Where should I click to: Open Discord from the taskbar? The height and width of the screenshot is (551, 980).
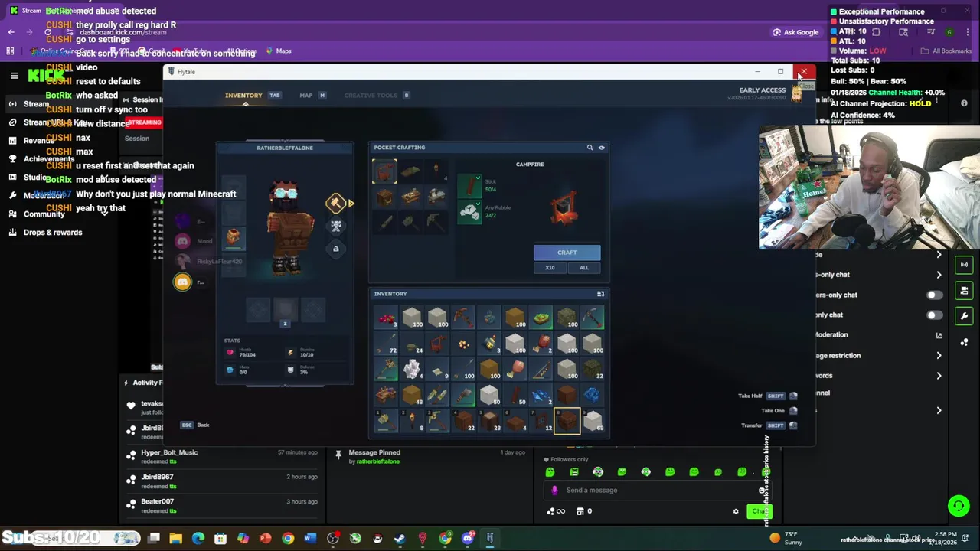[467, 538]
